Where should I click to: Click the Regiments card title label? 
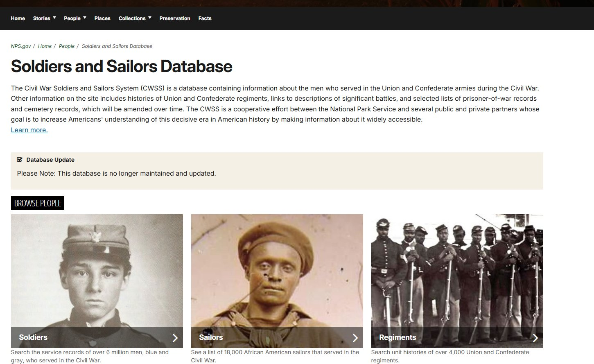tap(398, 337)
